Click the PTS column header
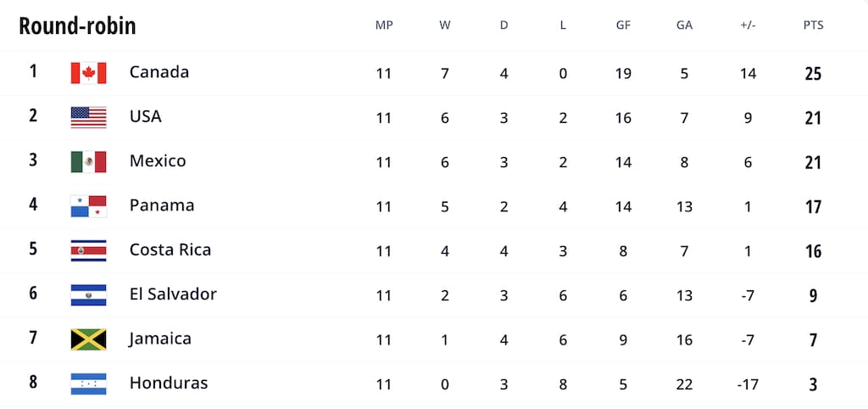 [813, 25]
